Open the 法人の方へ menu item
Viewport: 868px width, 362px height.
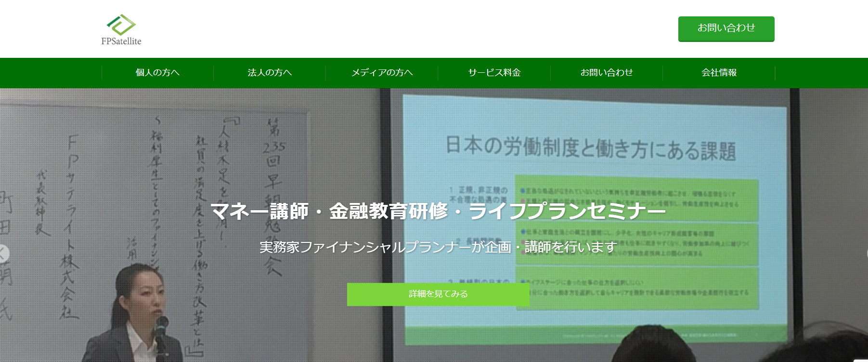tap(270, 73)
